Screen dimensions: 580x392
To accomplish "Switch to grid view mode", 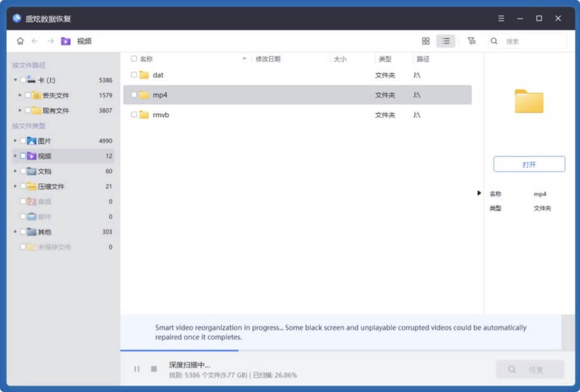I will pos(425,41).
